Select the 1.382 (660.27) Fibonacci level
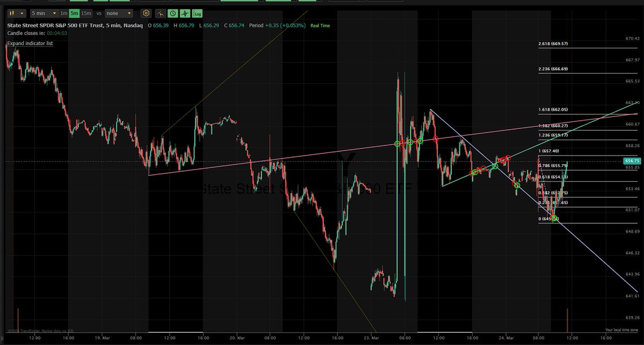This screenshot has width=644, height=345. 553,126
